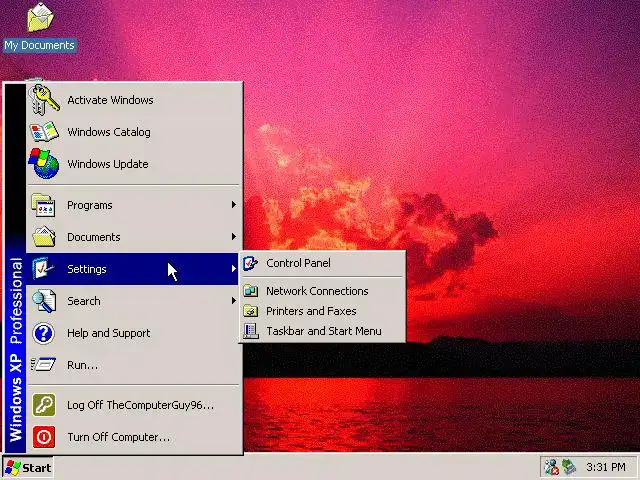Click the 3:31 PM taskbar clock
This screenshot has width=640, height=480.
coord(606,467)
